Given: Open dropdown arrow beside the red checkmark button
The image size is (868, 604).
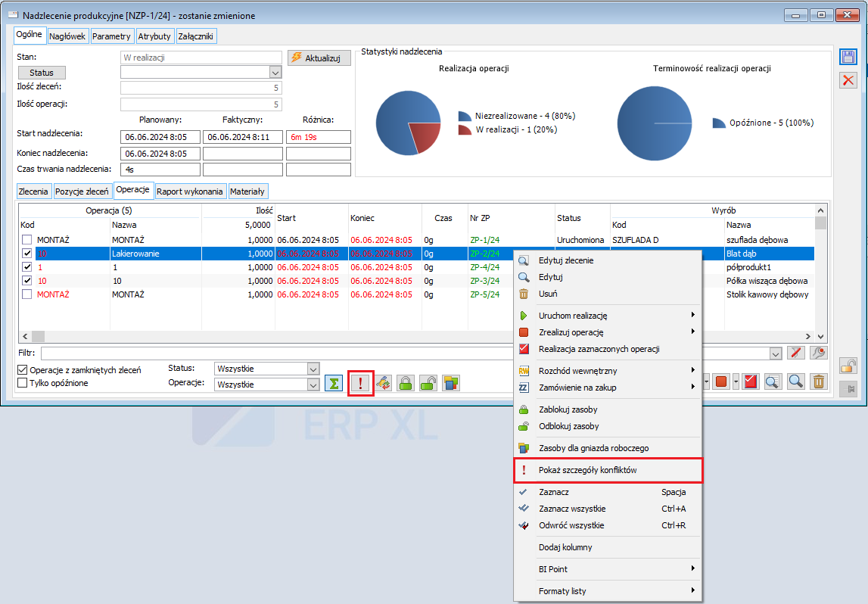Looking at the screenshot, I should tap(736, 381).
